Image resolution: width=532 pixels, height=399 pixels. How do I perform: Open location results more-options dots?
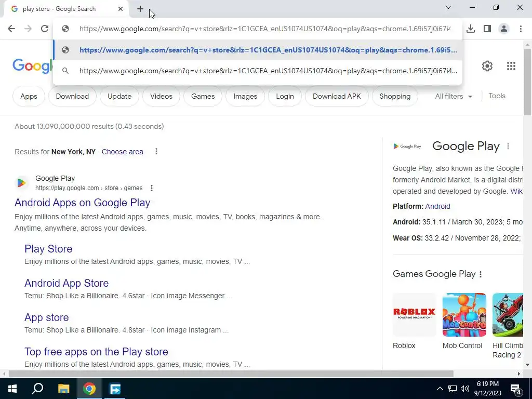[156, 151]
